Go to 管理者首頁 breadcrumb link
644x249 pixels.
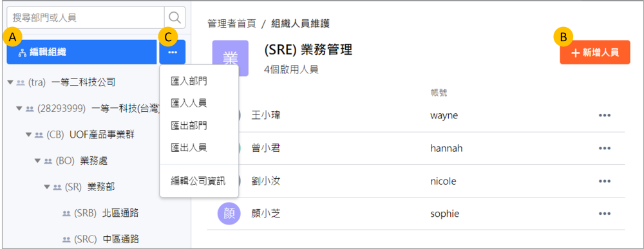click(x=232, y=24)
